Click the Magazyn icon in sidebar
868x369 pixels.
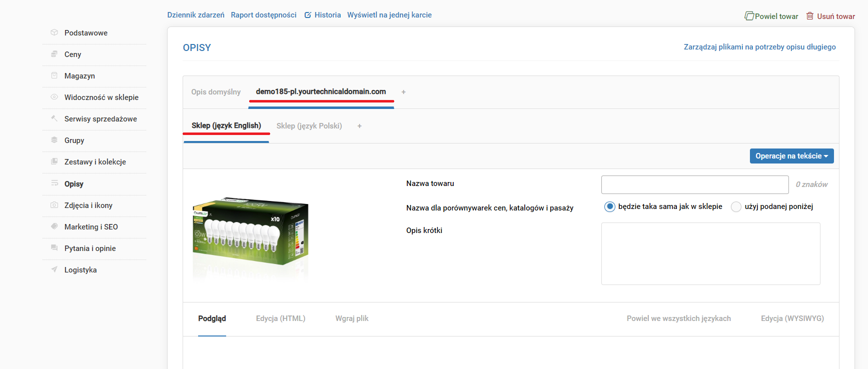pos(54,75)
